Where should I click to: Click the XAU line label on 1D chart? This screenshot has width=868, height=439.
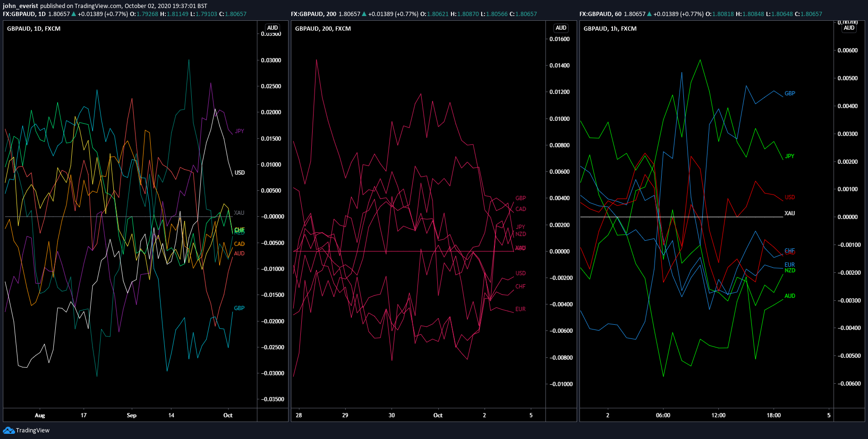click(239, 213)
